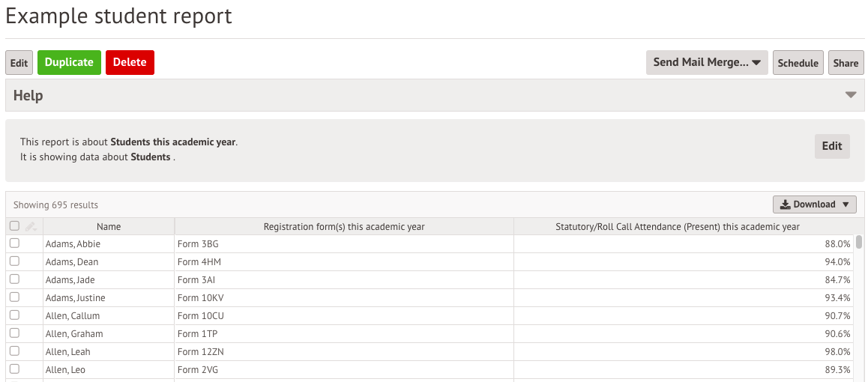Click the top-left Edit report button
This screenshot has width=868, height=382.
tap(19, 62)
